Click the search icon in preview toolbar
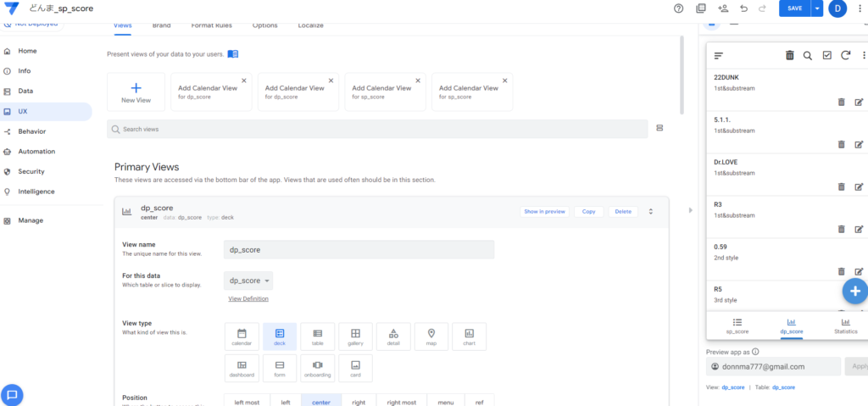868x406 pixels. [x=808, y=55]
